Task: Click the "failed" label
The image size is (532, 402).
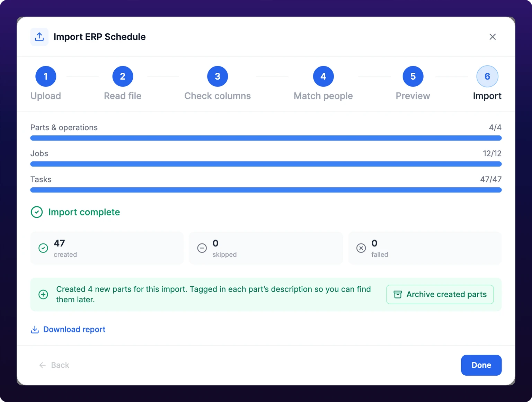Action: coord(380,254)
